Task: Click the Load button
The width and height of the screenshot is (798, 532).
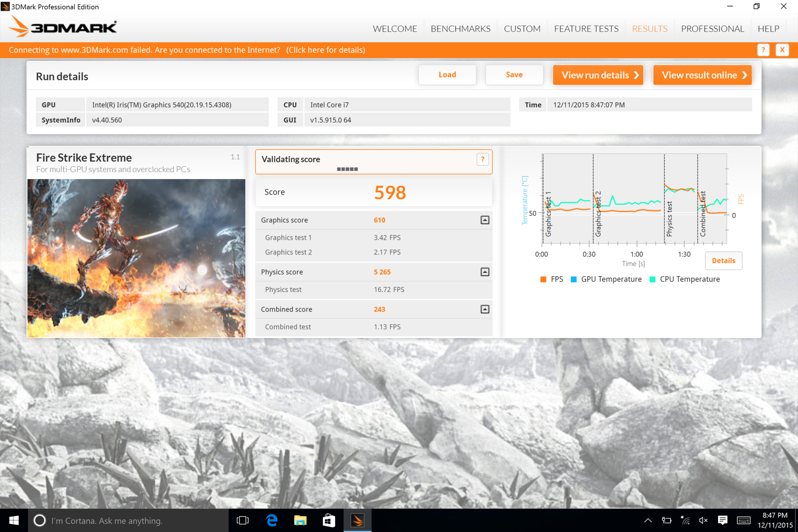Action: click(447, 75)
